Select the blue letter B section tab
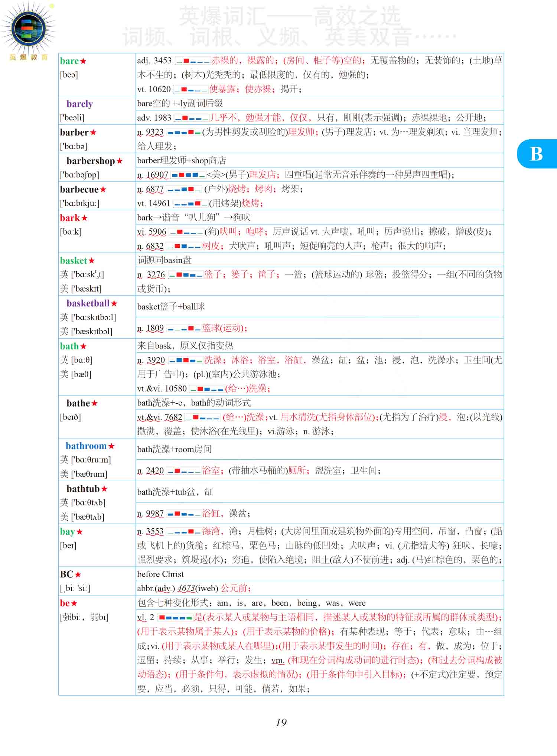The width and height of the screenshot is (557, 756). point(537,154)
